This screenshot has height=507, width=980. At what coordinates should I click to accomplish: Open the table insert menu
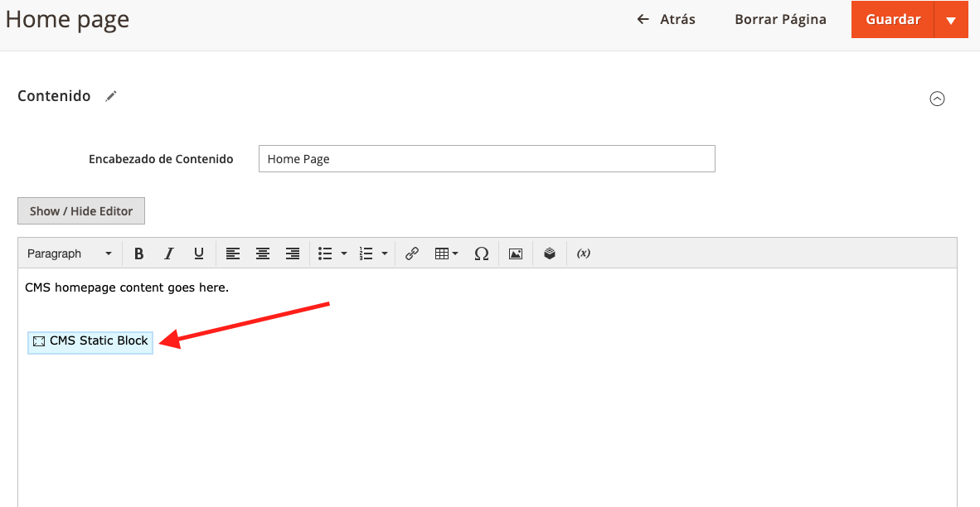(x=446, y=254)
